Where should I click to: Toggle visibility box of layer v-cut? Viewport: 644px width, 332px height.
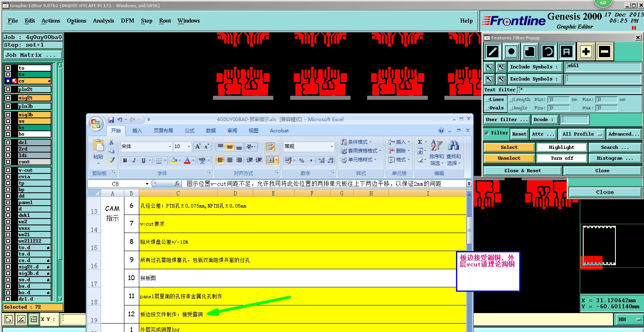click(x=8, y=170)
